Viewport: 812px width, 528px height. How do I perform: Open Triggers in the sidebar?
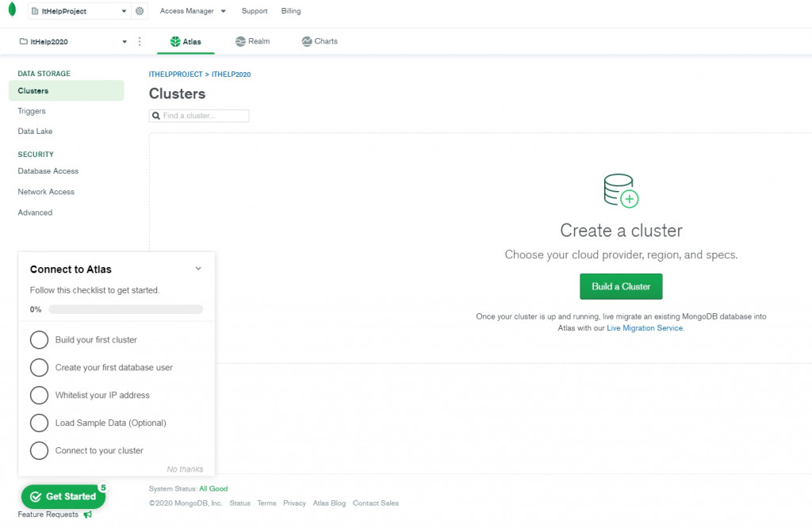32,111
